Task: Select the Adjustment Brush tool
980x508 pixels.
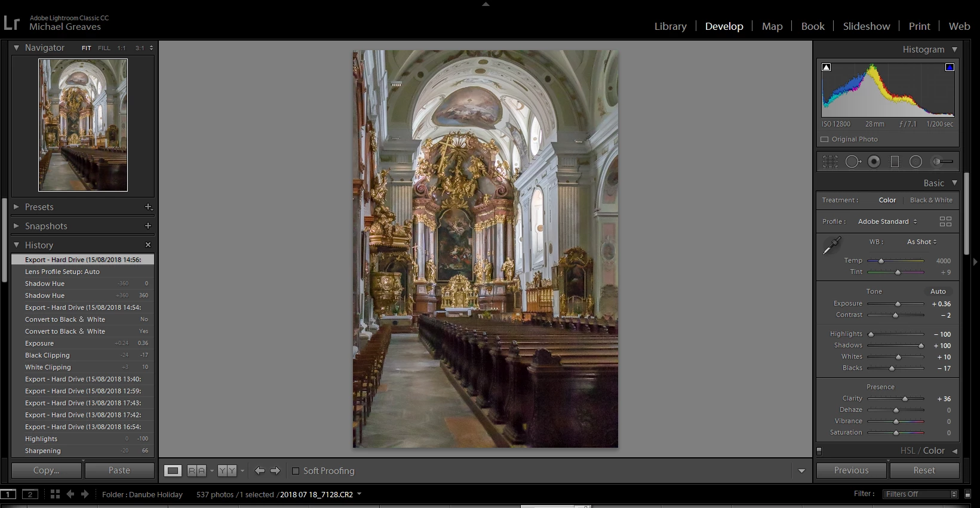Action: click(x=943, y=161)
